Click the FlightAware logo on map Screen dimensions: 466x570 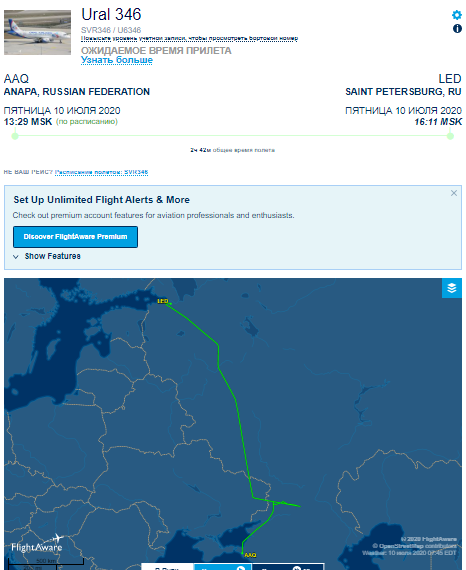point(36,544)
